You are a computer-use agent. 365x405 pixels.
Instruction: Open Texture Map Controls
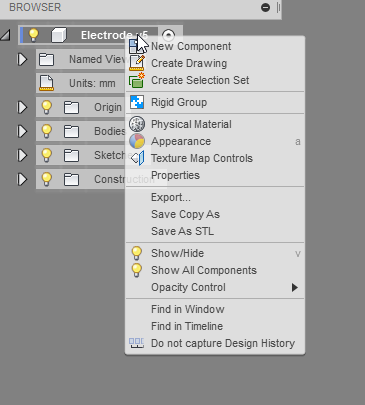click(215, 158)
